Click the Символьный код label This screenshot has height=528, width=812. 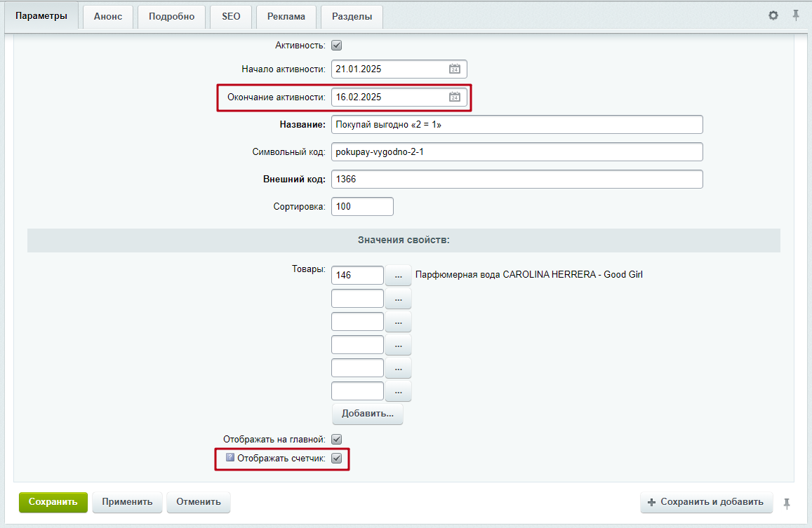(289, 152)
